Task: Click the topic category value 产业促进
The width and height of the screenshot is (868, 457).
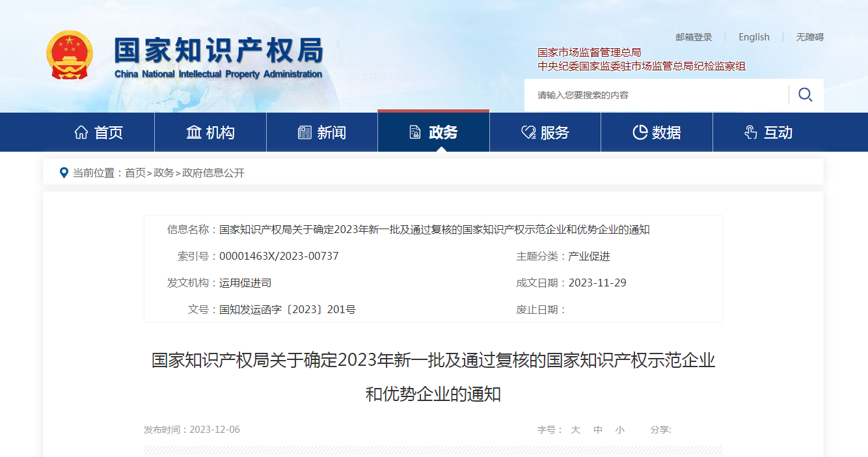Action: 589,256
